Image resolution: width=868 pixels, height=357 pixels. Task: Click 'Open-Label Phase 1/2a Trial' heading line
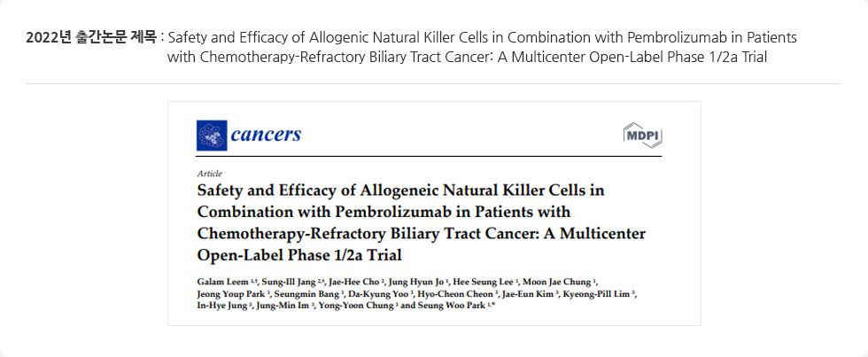pos(299,256)
